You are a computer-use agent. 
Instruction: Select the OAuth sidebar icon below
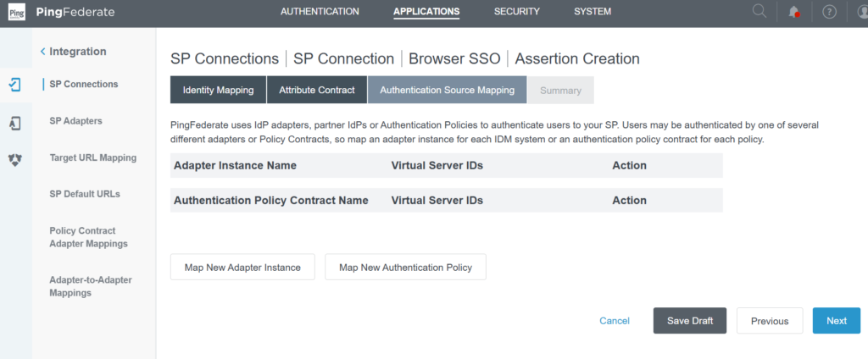click(x=15, y=160)
